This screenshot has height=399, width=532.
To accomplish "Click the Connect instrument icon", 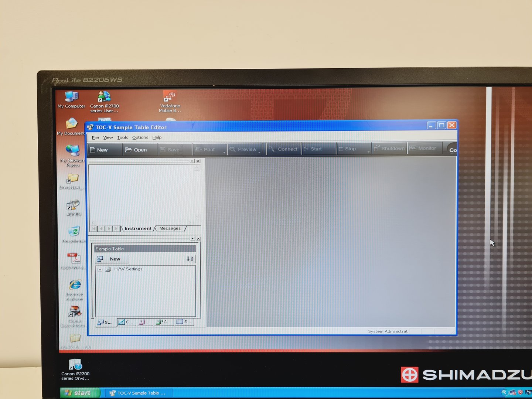I will 283,149.
